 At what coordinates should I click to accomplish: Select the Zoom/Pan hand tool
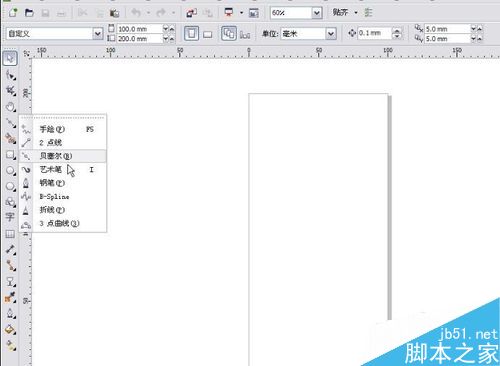coord(10,107)
